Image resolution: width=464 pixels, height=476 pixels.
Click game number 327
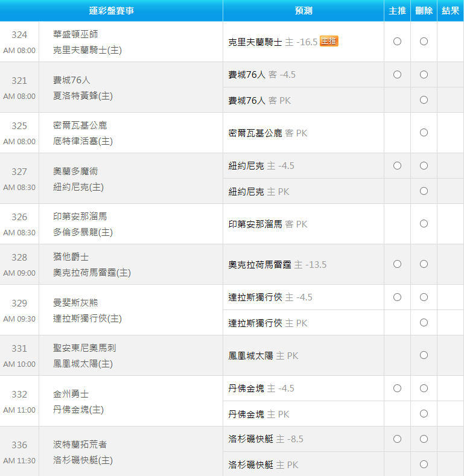click(x=19, y=172)
